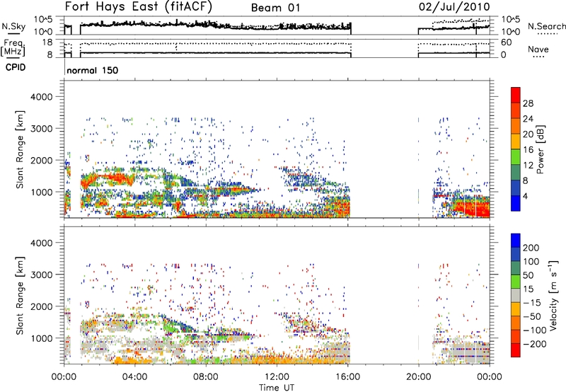Select the "N.Sky" legend label

(13, 26)
